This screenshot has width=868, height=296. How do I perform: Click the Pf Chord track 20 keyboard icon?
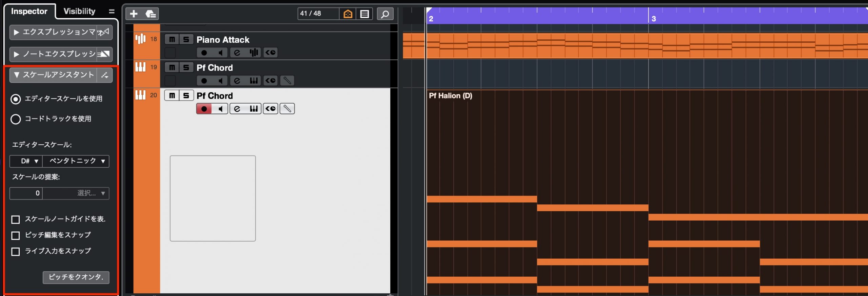(140, 95)
